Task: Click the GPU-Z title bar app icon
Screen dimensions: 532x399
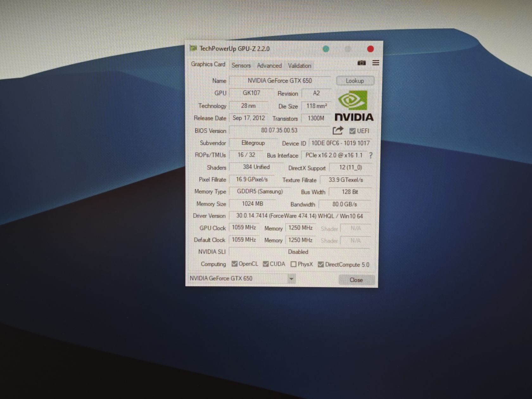Action: click(193, 48)
